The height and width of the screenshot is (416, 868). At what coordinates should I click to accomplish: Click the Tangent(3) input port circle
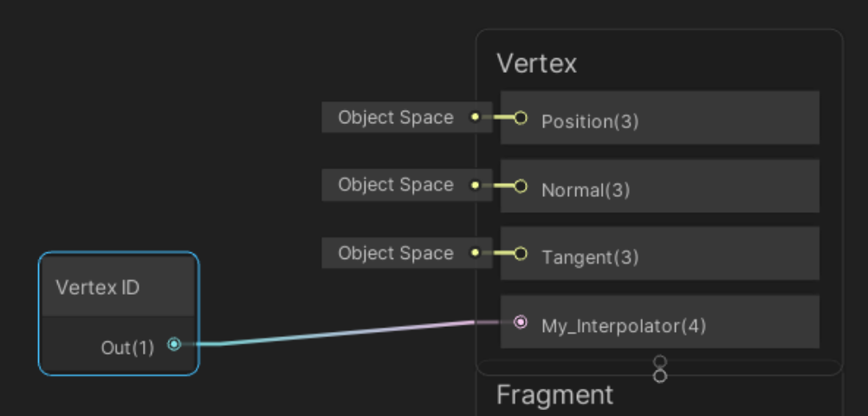(521, 254)
